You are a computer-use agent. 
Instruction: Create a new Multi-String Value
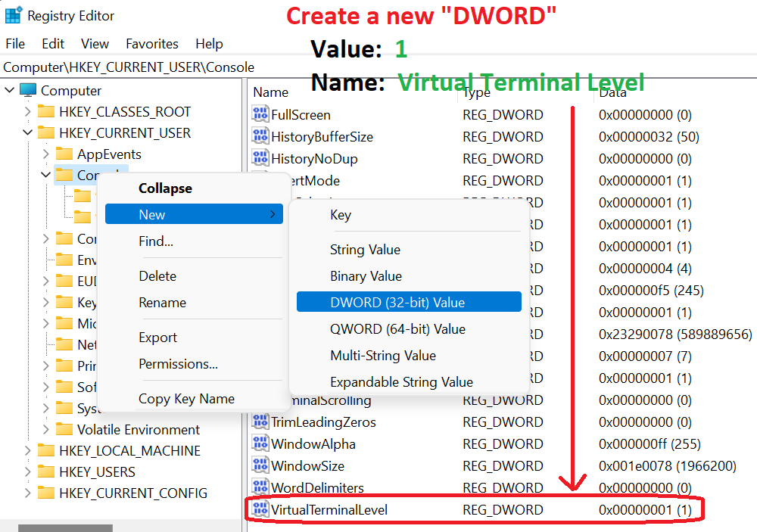pos(409,356)
